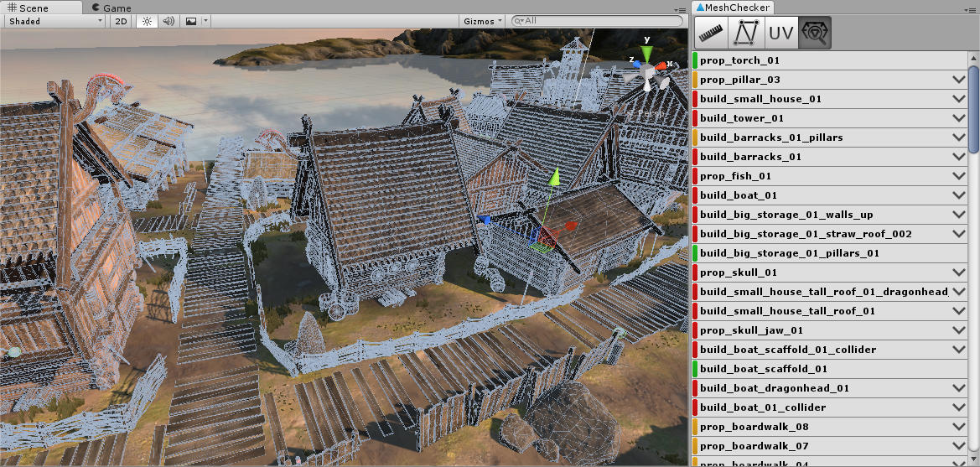980x467 pixels.
Task: Toggle 2D view mode
Action: click(122, 21)
